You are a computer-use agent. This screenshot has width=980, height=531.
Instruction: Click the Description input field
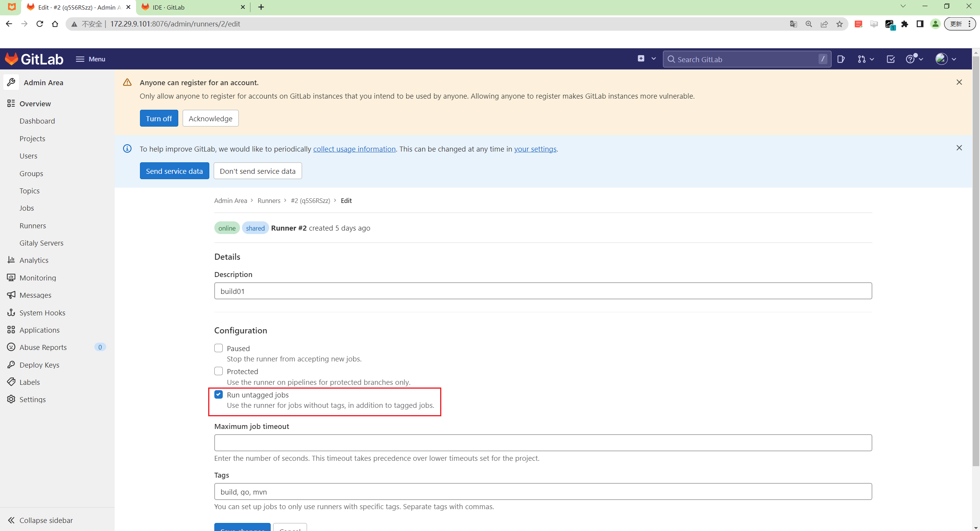[x=543, y=291]
